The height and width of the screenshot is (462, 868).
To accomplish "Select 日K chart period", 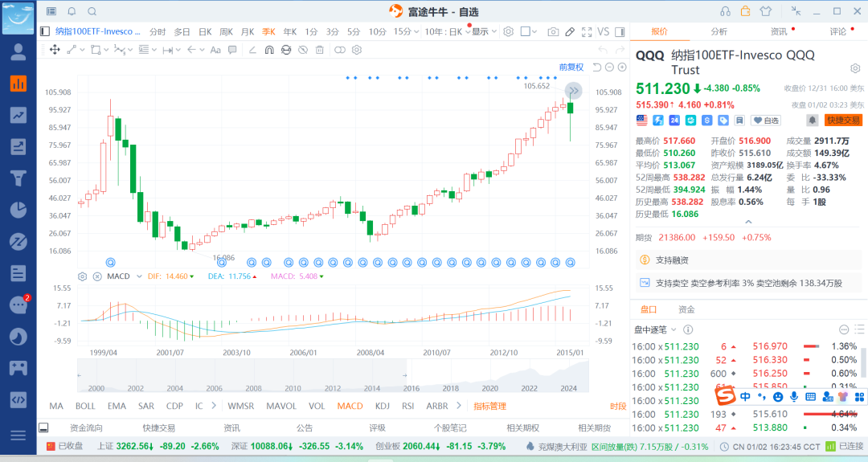I will 205,32.
